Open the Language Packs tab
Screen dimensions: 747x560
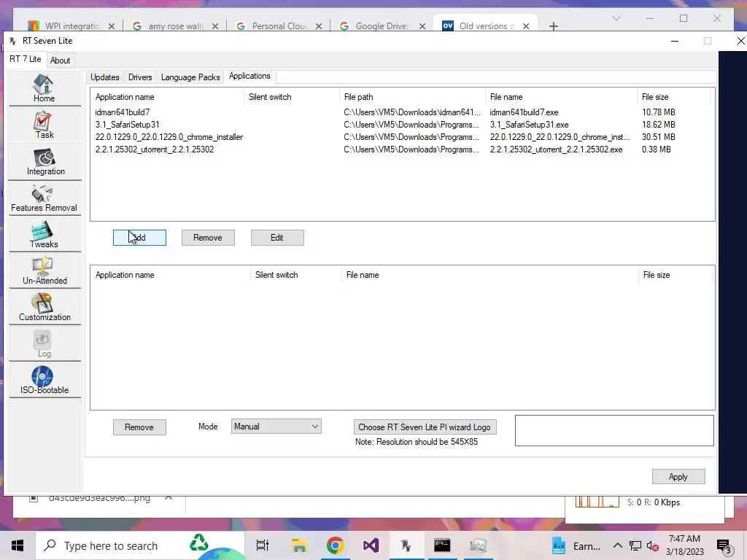[x=190, y=77]
